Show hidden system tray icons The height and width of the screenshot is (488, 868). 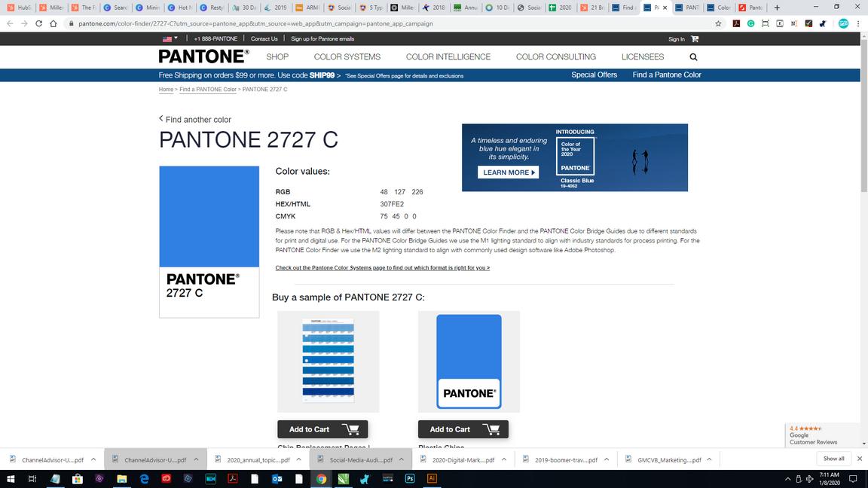pyautogui.click(x=787, y=479)
